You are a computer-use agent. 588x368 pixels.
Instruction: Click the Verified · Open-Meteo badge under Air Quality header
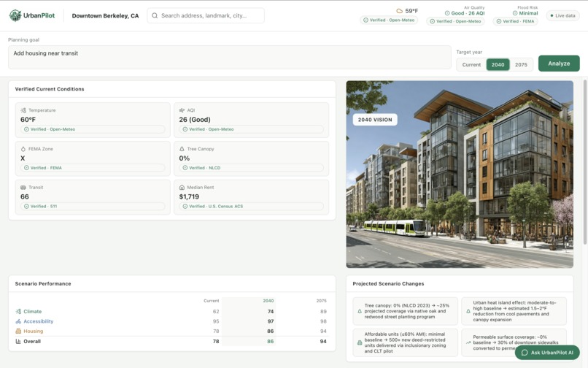[x=455, y=21]
